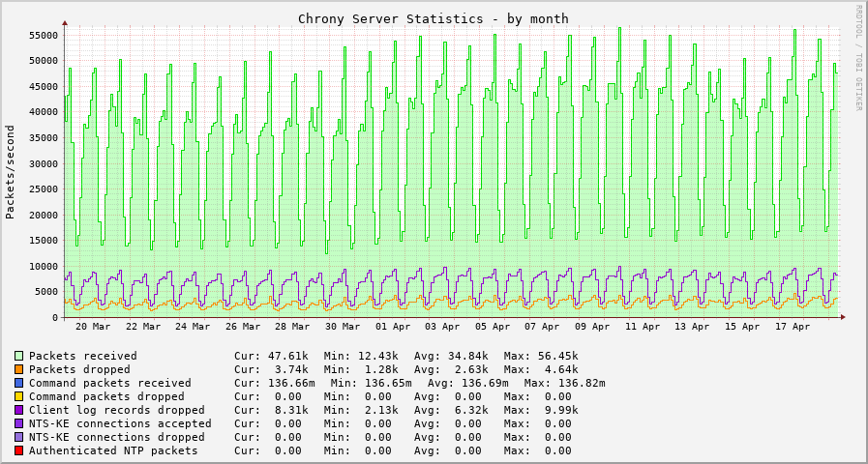Click the 'Cur: 47.61k' value
The height and width of the screenshot is (464, 868).
pos(271,356)
